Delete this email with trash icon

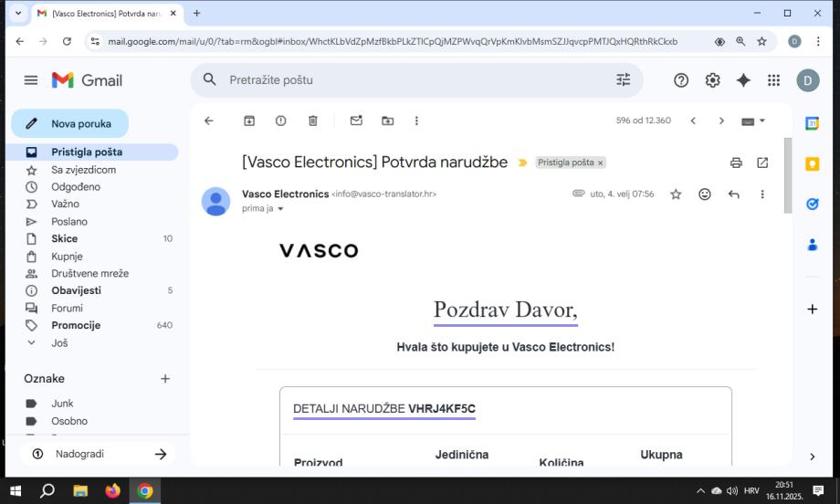coord(313,121)
